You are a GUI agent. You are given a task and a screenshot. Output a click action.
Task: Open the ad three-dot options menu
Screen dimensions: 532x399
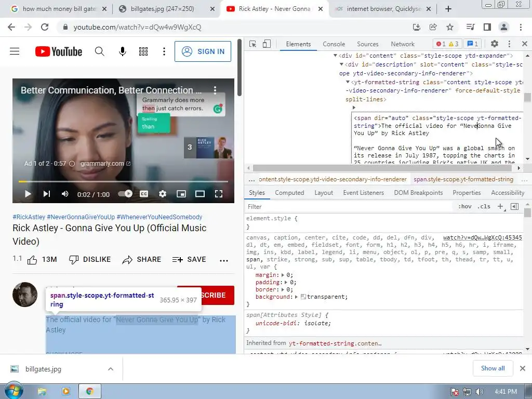(215, 90)
